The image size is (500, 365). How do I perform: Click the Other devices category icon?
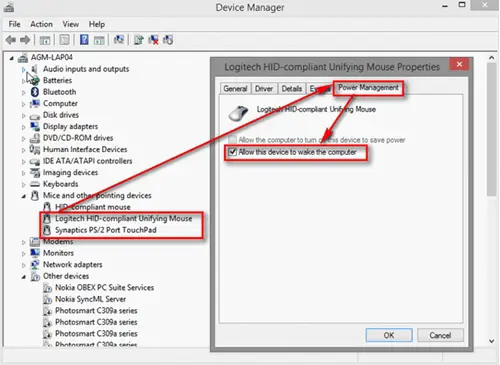[x=35, y=276]
